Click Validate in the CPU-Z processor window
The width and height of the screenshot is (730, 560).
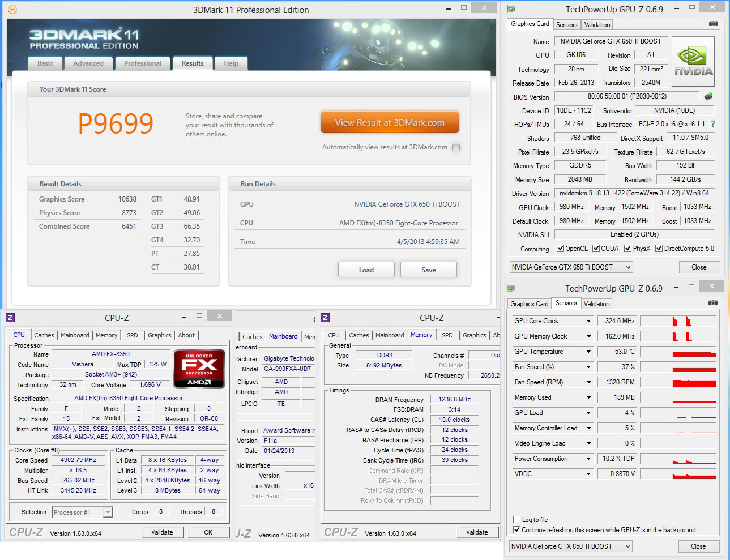pos(163,532)
